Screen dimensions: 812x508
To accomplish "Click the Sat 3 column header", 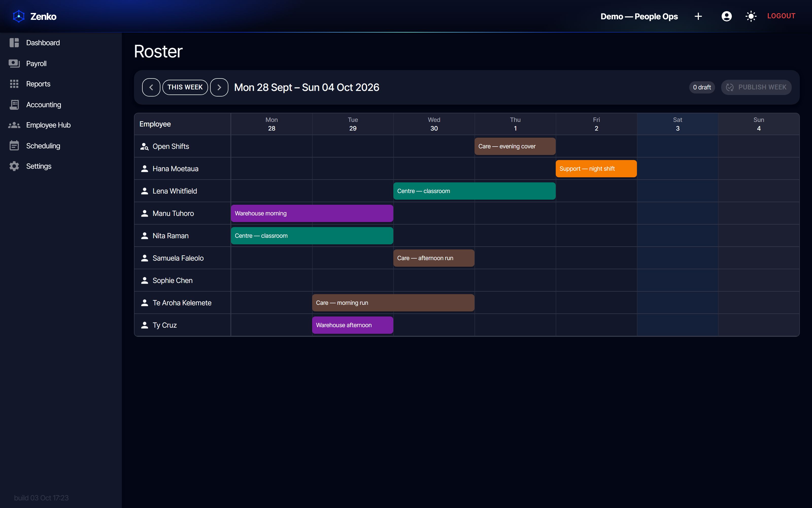I will coord(678,124).
